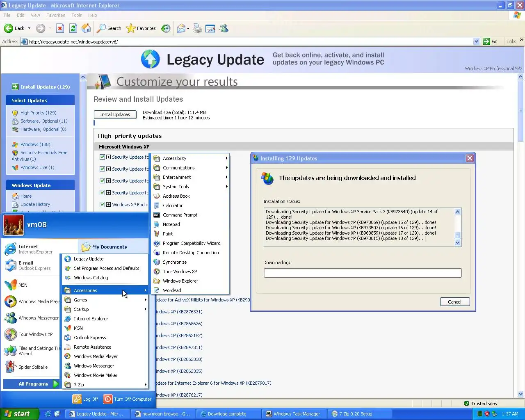Expand the Windows XP End update details
The width and height of the screenshot is (525, 420).
pos(108,205)
